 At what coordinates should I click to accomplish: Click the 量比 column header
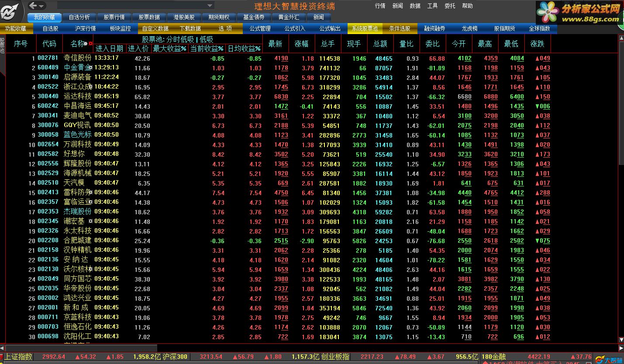point(407,44)
